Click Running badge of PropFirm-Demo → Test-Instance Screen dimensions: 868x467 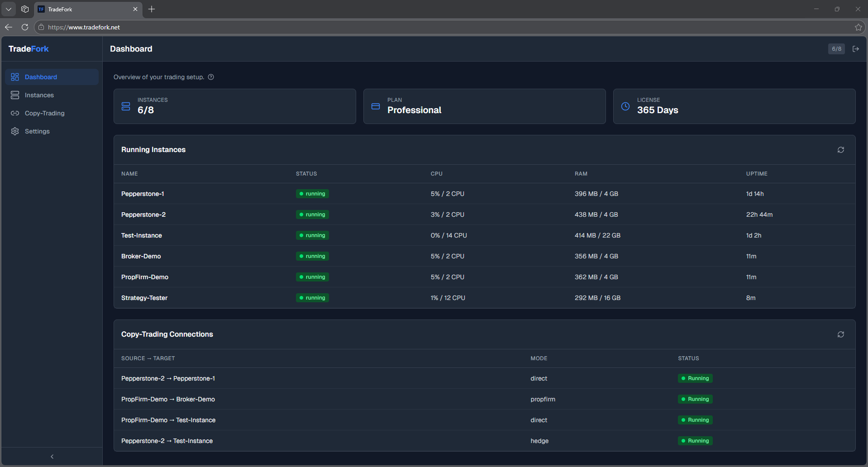pyautogui.click(x=695, y=420)
